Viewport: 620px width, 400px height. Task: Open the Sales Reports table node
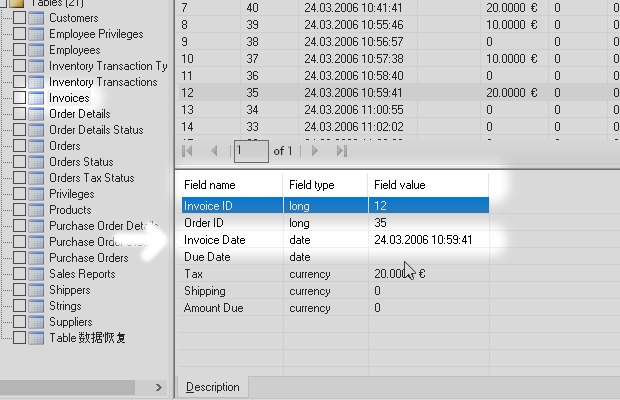81,274
